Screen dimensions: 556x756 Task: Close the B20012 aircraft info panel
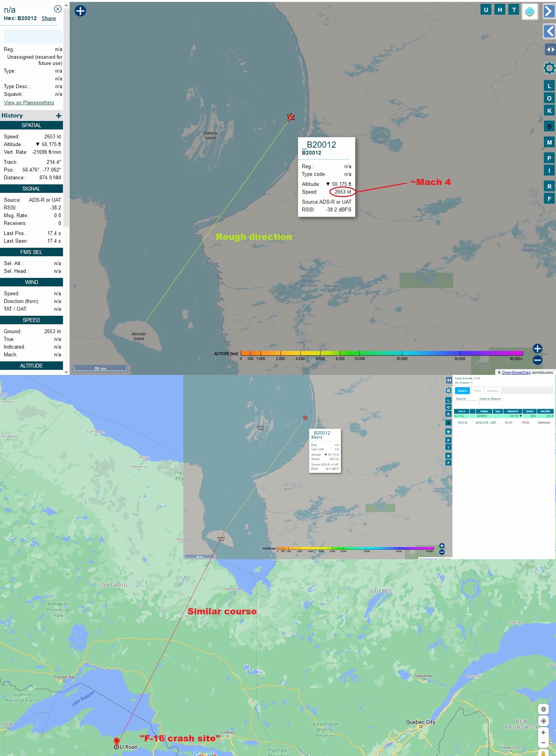tap(58, 9)
